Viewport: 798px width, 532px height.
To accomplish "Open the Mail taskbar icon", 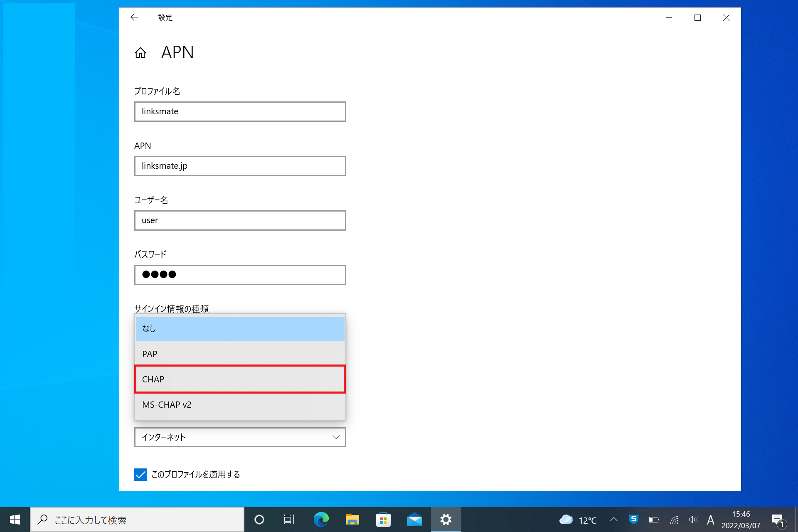I will (x=414, y=520).
